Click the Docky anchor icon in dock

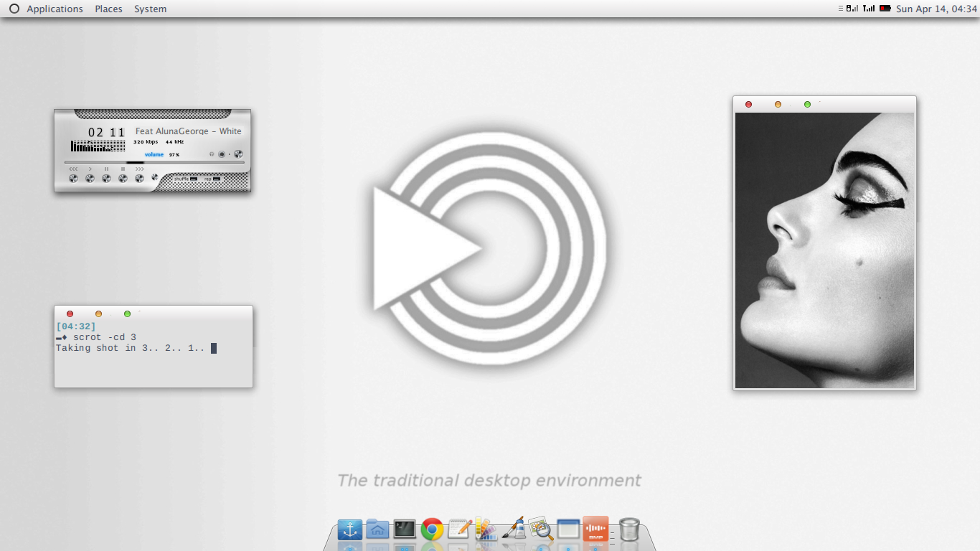(350, 529)
